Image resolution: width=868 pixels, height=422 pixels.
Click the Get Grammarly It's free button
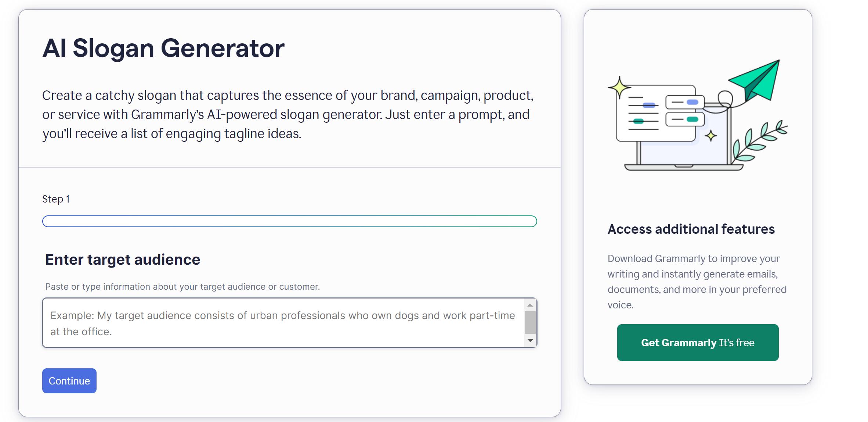(697, 342)
